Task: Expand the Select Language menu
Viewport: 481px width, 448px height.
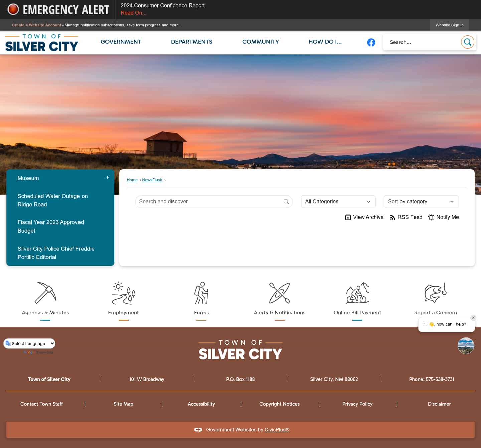Action: click(29, 343)
